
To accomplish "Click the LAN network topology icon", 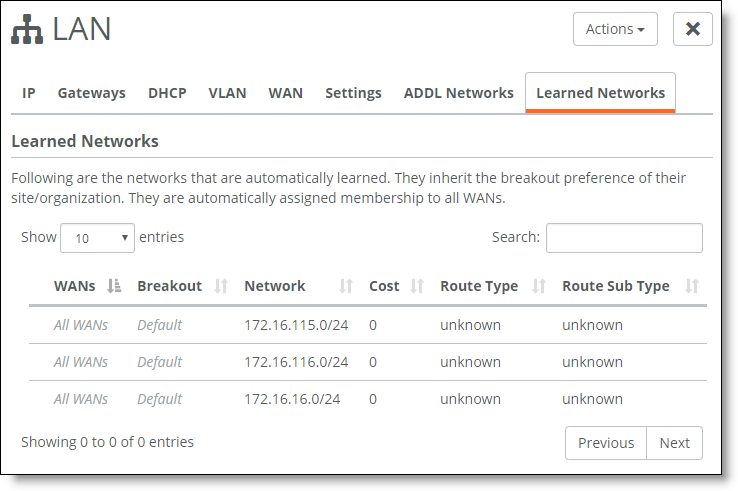I will [27, 29].
